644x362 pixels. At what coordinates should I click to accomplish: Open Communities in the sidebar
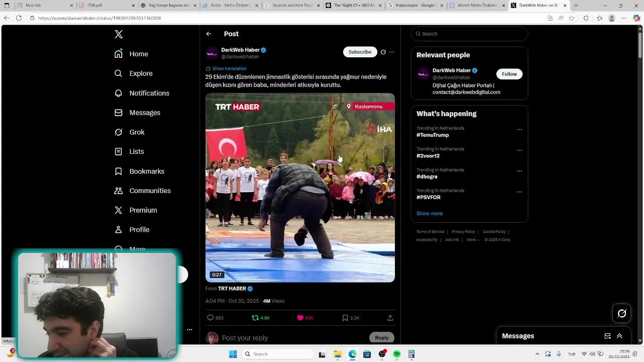(x=142, y=191)
